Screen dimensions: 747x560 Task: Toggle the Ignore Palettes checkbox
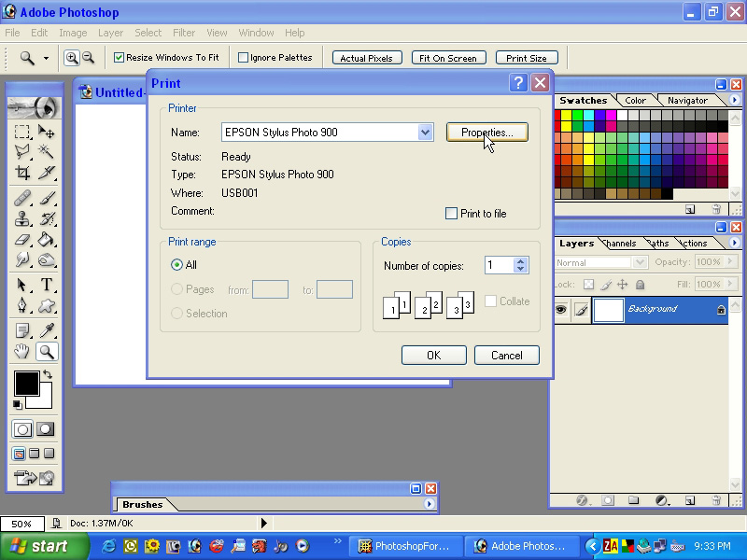click(243, 57)
